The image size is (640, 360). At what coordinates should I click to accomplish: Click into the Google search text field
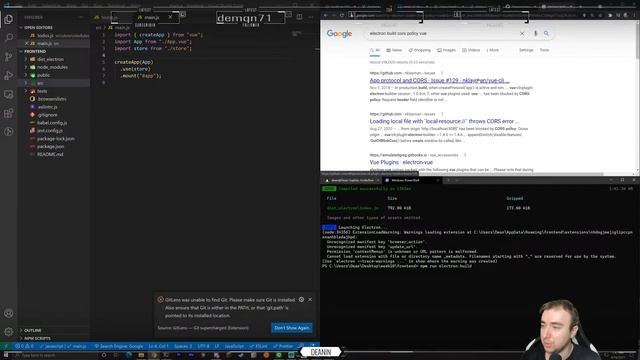point(441,33)
